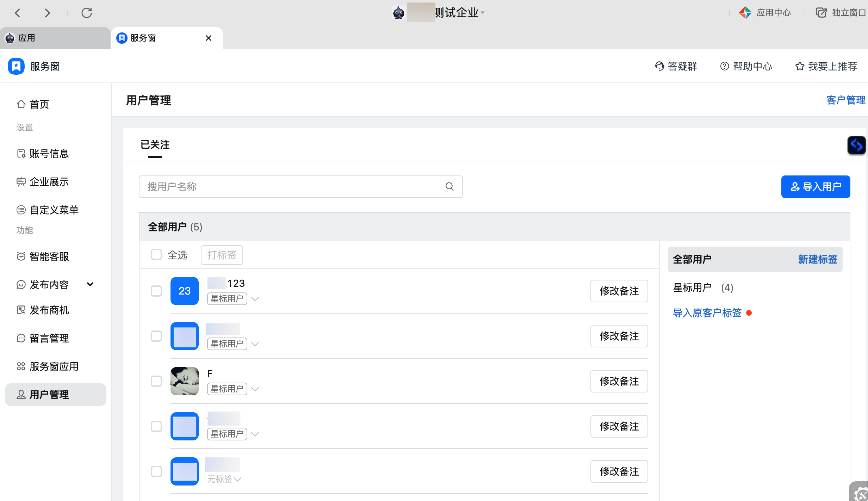868x501 pixels.
Task: Click the 新建标签 link
Action: pyautogui.click(x=817, y=259)
